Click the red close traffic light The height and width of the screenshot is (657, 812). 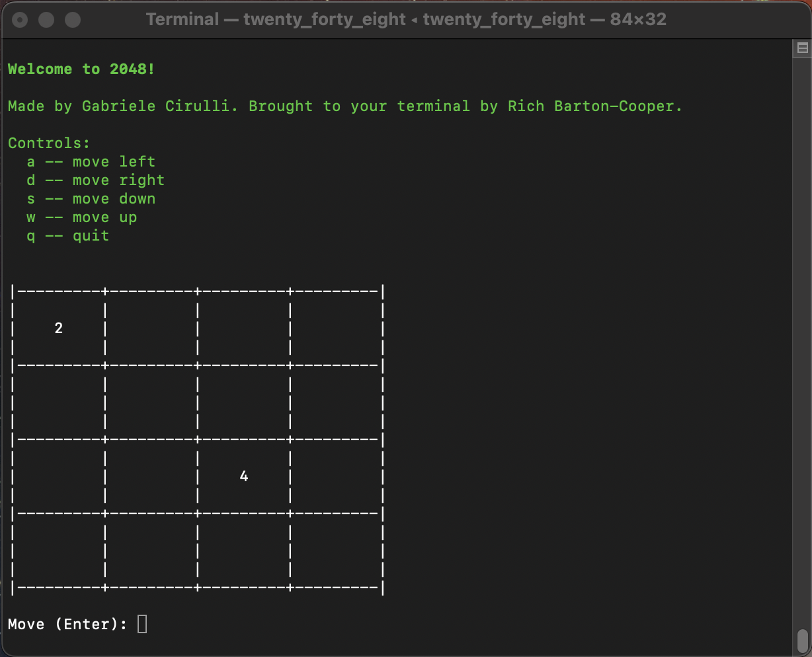pos(20,19)
